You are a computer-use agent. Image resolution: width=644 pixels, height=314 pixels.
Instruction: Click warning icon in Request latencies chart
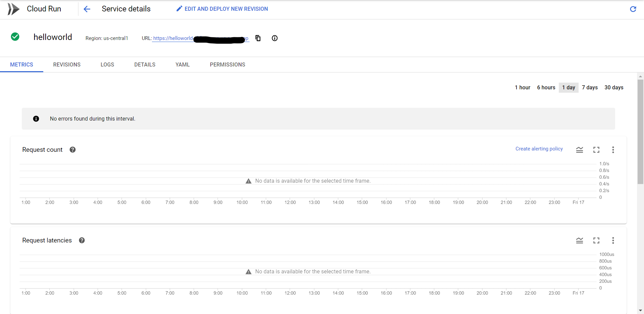point(249,272)
